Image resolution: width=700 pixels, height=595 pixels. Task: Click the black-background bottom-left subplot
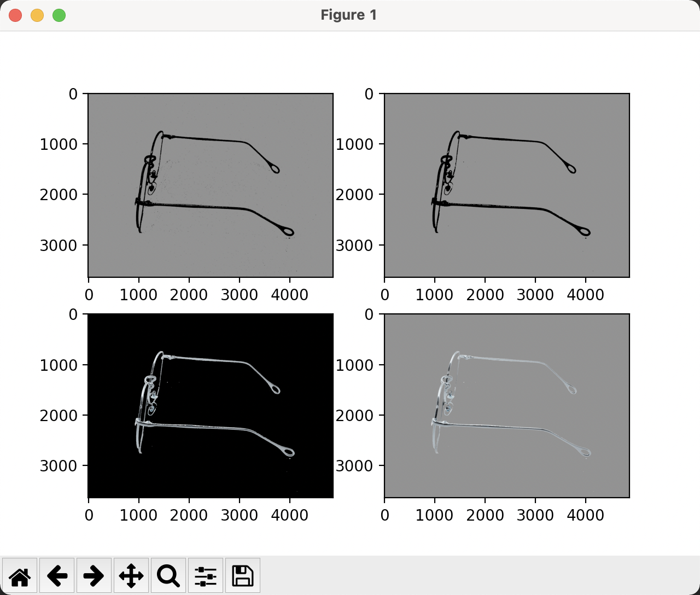click(211, 405)
